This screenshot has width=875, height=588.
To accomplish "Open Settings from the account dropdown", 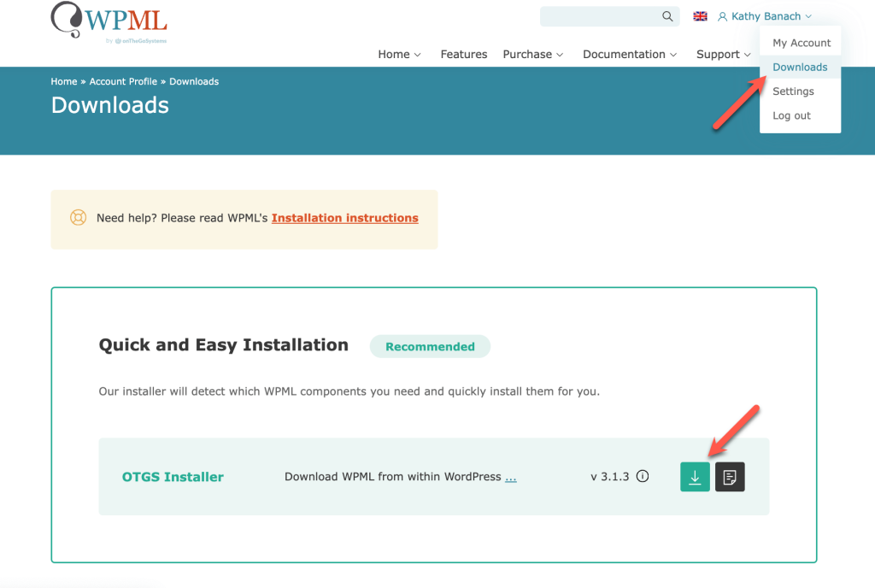I will pos(793,91).
